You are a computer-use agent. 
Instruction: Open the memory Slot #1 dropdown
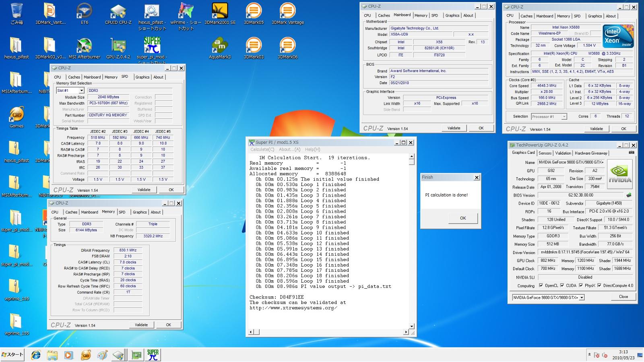click(x=70, y=91)
